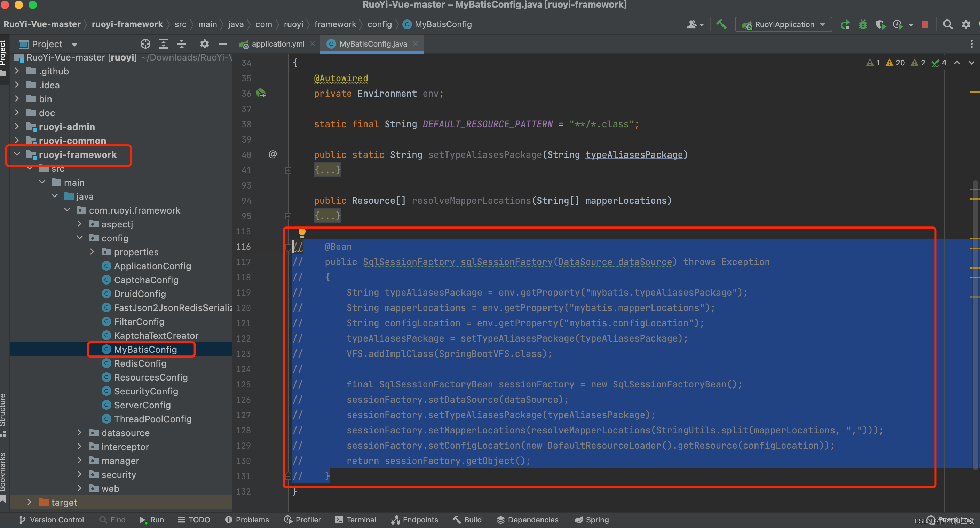This screenshot has height=528, width=980.
Task: Toggle fold marker at line 131
Action: pyautogui.click(x=288, y=476)
